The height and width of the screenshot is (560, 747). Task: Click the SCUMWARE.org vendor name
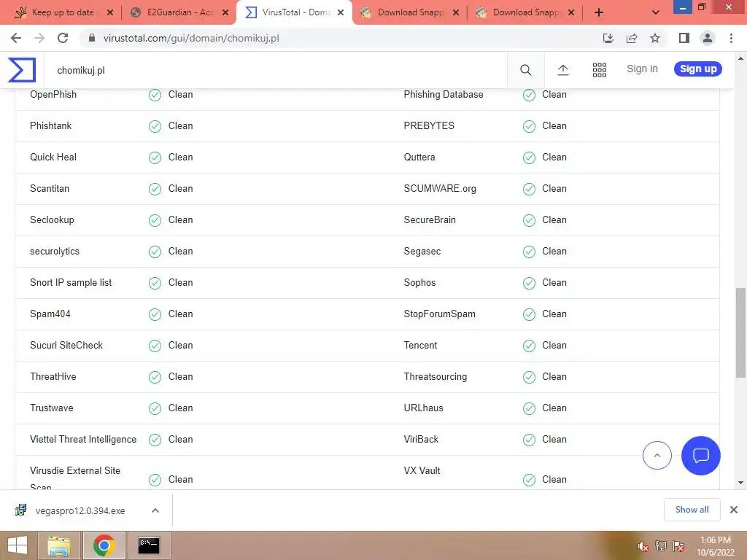click(x=440, y=189)
